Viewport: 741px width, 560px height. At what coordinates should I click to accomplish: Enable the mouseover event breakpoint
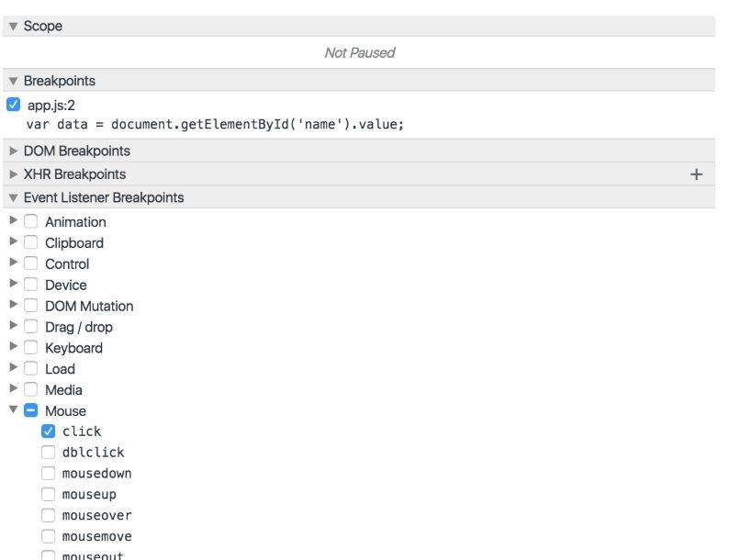pyautogui.click(x=48, y=516)
